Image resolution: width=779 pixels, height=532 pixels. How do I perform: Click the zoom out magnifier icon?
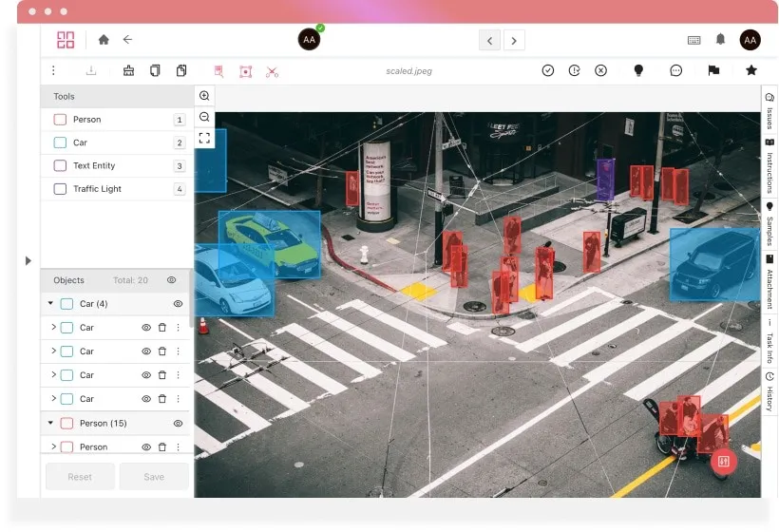[204, 117]
